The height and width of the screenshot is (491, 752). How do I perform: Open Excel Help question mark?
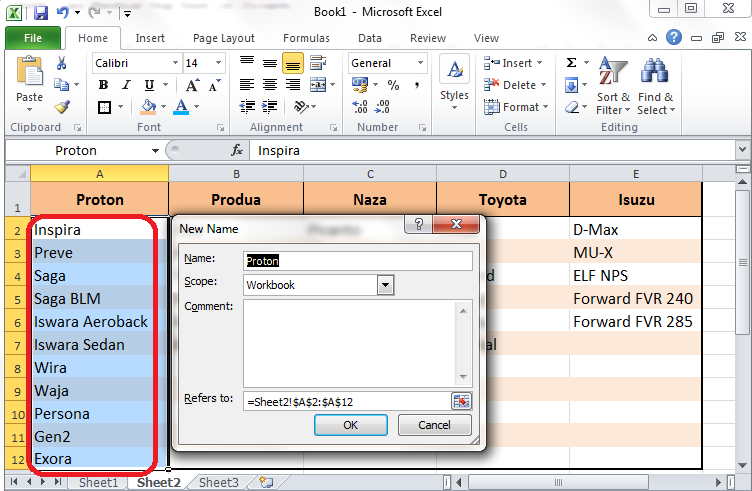[674, 37]
